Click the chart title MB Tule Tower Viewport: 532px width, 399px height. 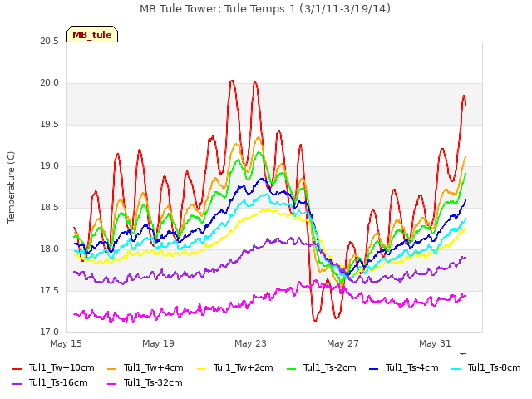[265, 9]
